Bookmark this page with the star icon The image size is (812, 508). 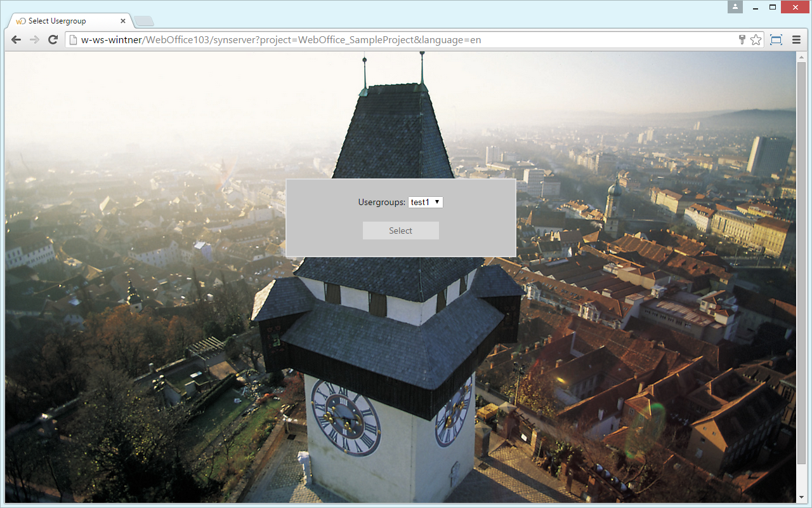(756, 39)
